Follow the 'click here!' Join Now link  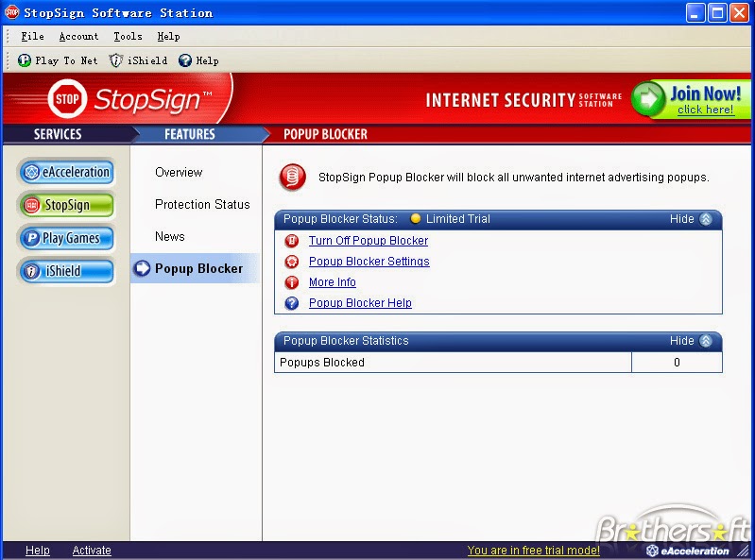(x=706, y=110)
